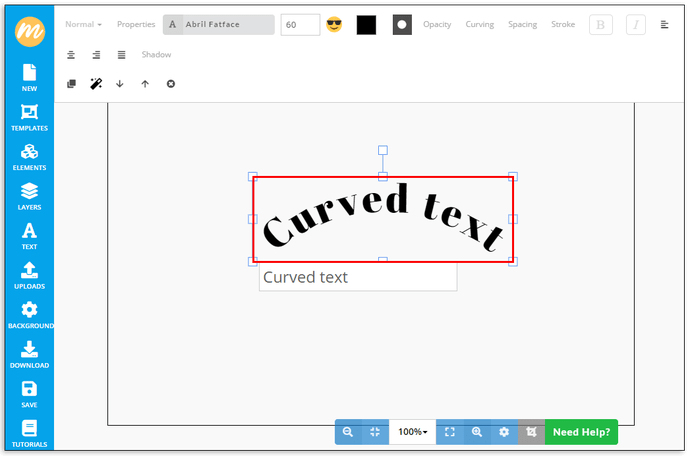Expand the Normal blend mode dropdown
Screen dimensions: 690x456
click(83, 24)
